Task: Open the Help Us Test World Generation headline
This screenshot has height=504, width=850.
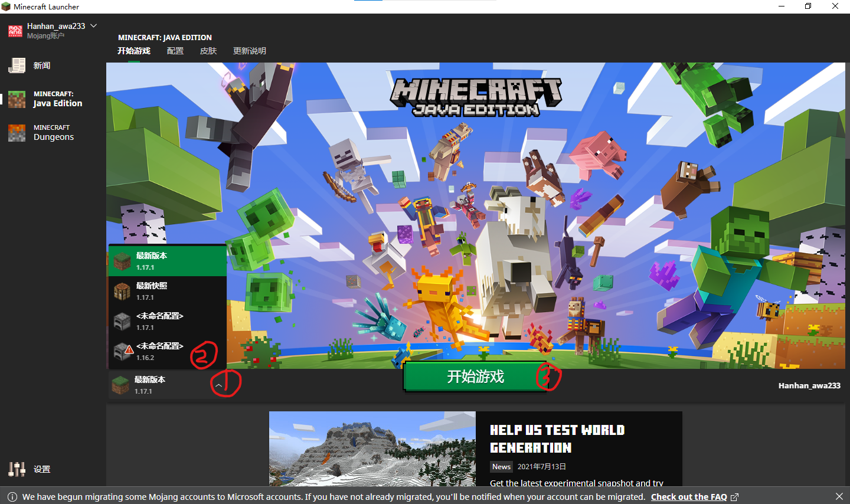Action: tap(557, 438)
